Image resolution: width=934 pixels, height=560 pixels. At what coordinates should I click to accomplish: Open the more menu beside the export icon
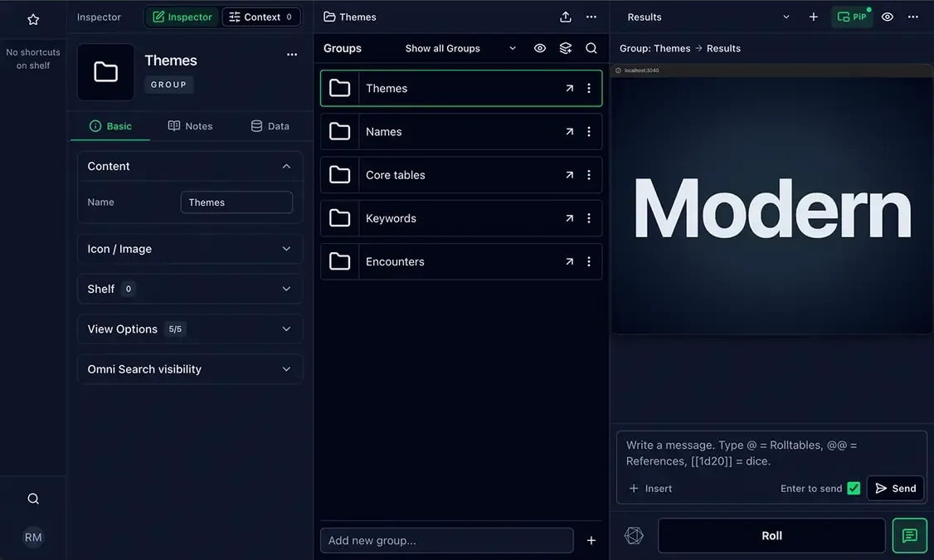click(x=591, y=17)
